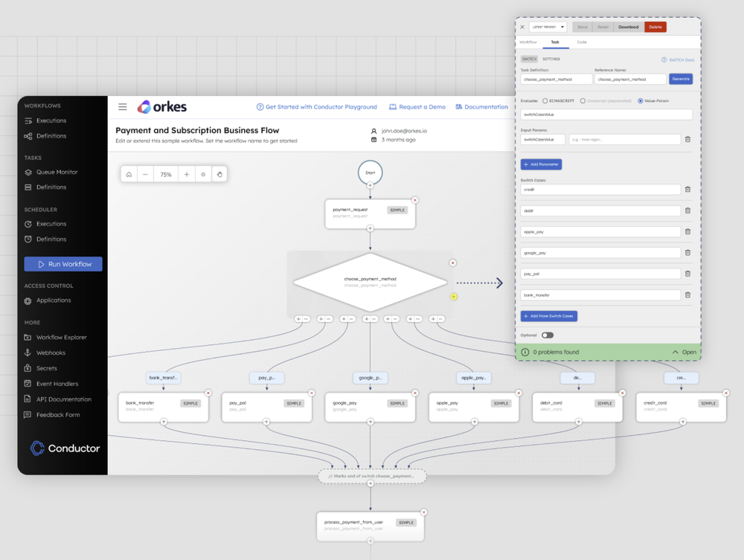Select the hand pan tool in the zoom toolbar

[219, 175]
